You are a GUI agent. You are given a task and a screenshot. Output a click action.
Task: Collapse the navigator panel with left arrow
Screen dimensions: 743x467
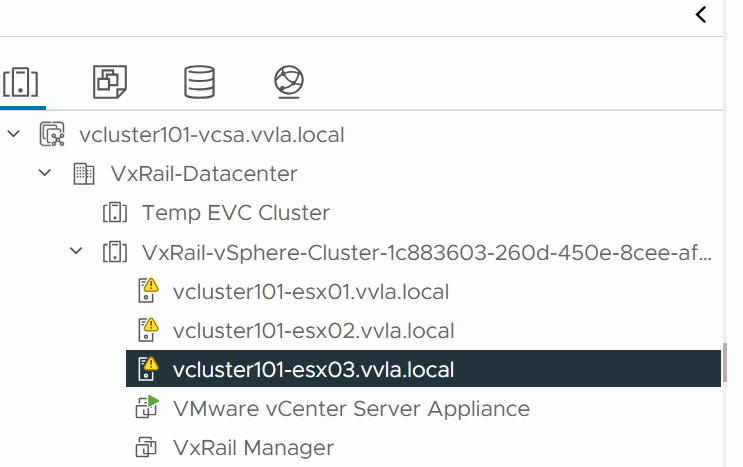[701, 14]
